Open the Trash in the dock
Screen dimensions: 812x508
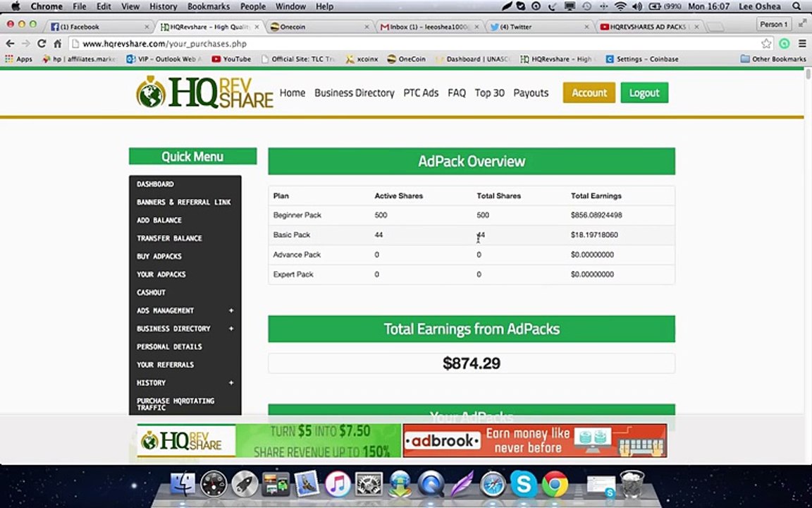[x=632, y=484]
